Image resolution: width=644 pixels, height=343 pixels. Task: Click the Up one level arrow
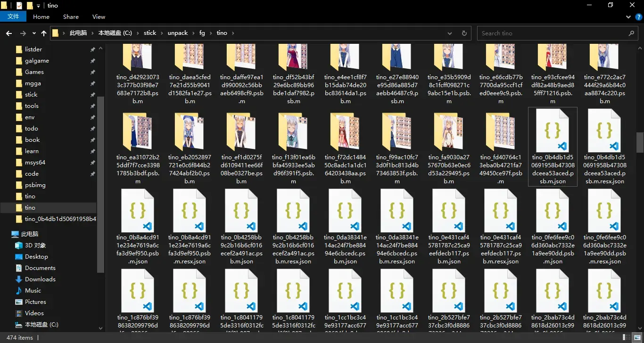tap(44, 33)
